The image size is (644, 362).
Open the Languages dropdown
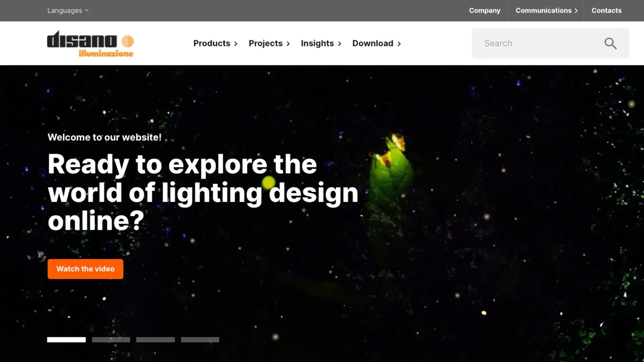point(68,10)
